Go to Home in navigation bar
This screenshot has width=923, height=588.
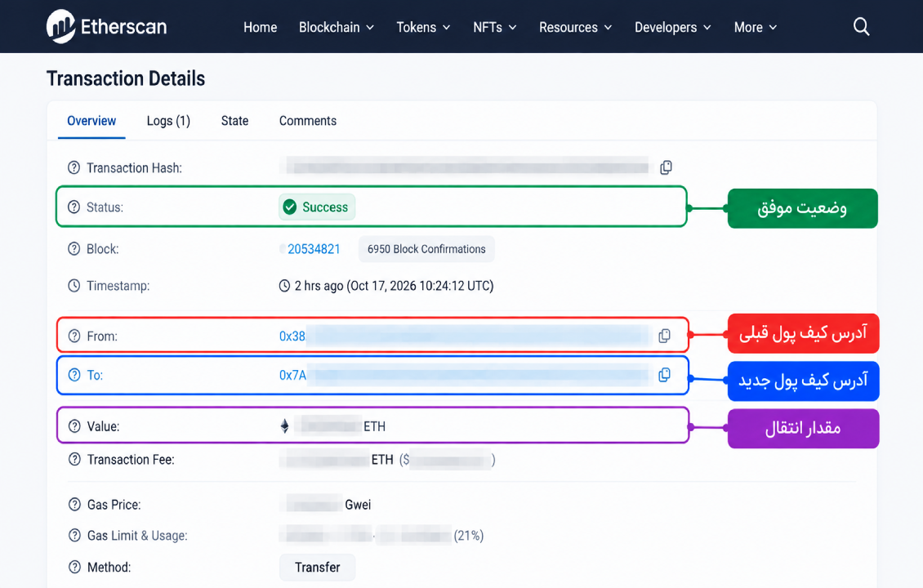pyautogui.click(x=261, y=27)
